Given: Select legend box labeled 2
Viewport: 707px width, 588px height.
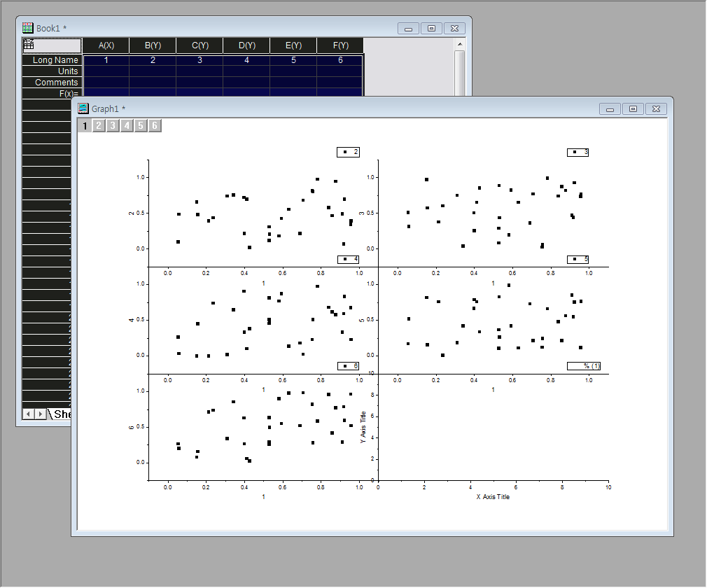Looking at the screenshot, I should (x=348, y=152).
